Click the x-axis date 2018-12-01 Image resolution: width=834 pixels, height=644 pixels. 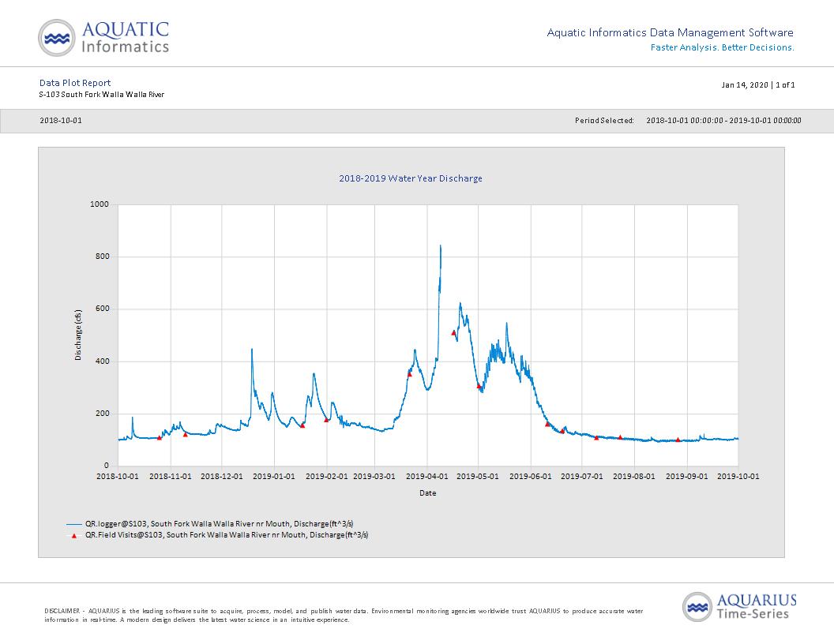tap(222, 477)
